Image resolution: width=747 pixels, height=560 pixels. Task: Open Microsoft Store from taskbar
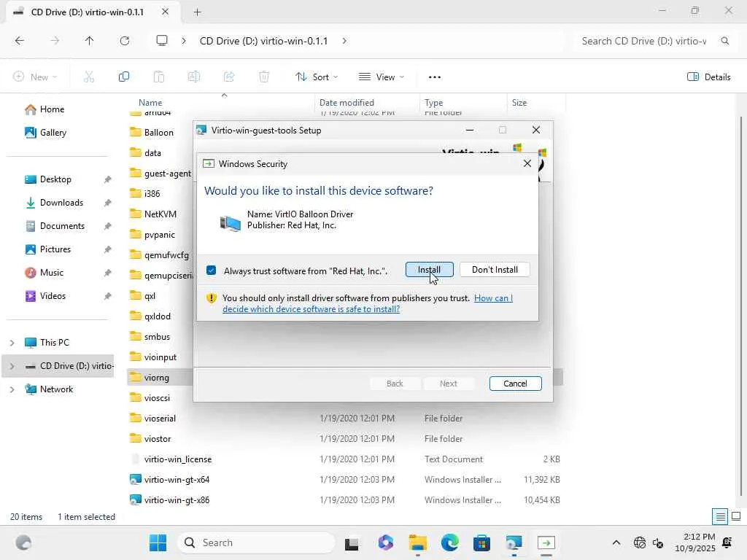coord(481,542)
